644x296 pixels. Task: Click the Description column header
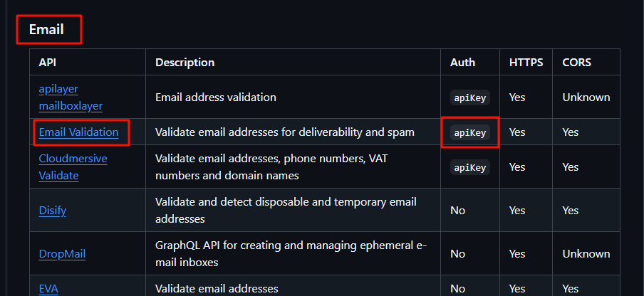tap(185, 63)
